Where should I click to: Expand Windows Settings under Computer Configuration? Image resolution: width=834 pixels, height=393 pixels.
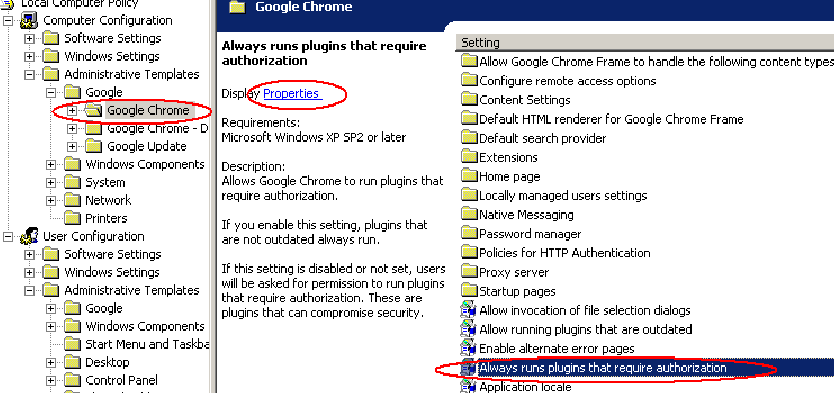coord(29,57)
